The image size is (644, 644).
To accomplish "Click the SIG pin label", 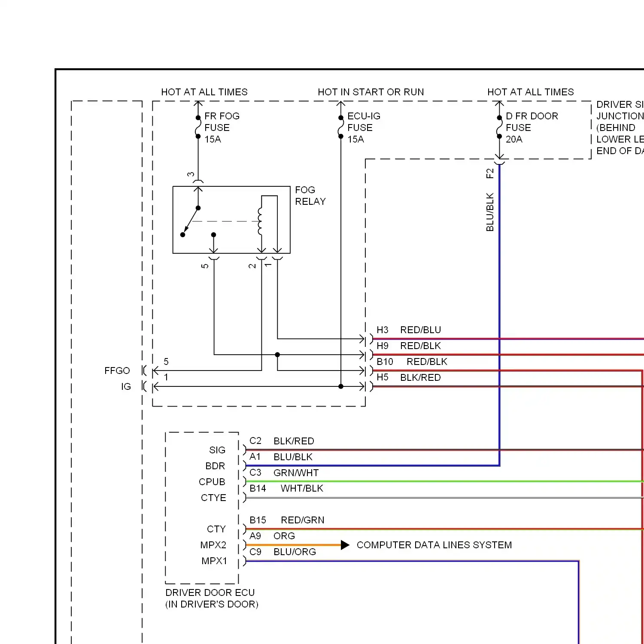I will 217,450.
